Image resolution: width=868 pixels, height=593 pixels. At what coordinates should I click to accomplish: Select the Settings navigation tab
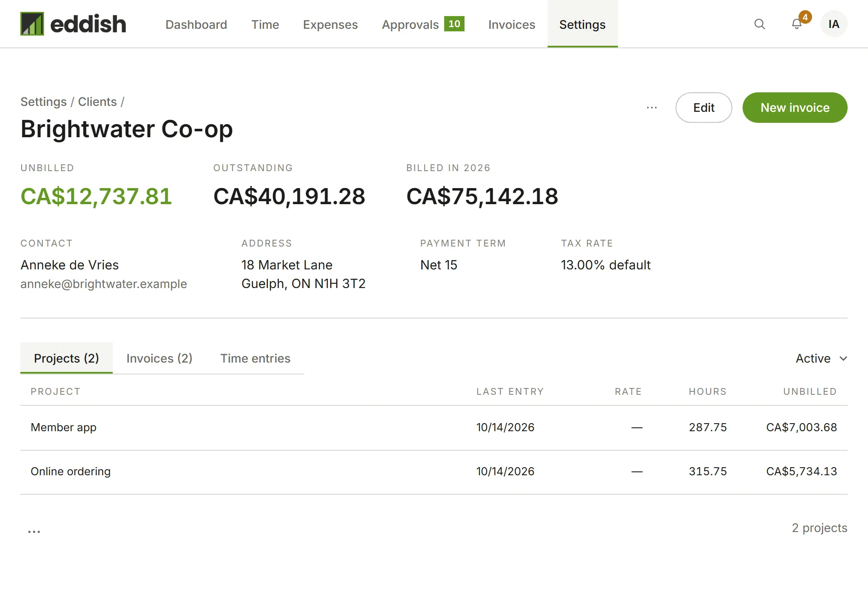click(582, 24)
